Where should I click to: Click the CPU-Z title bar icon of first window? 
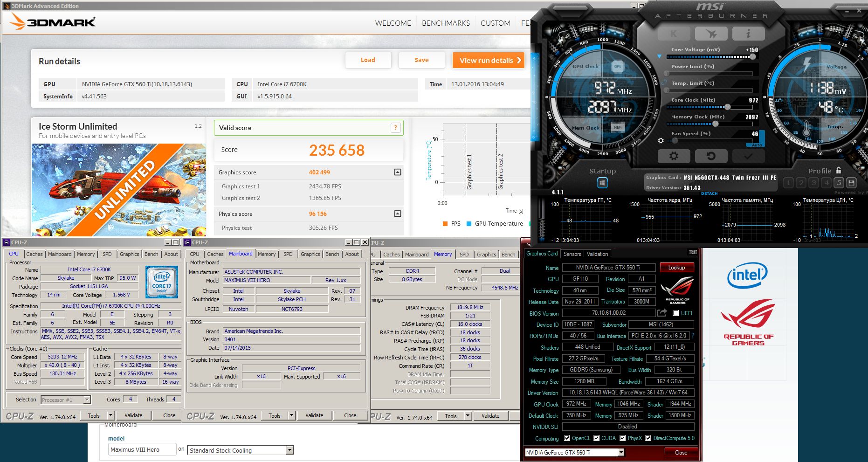click(7, 242)
